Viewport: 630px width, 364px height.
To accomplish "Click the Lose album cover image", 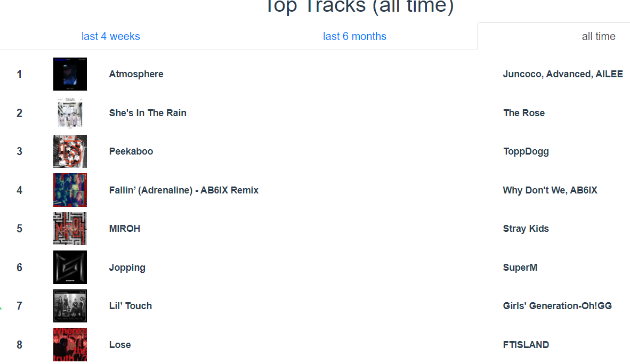I will 70,345.
